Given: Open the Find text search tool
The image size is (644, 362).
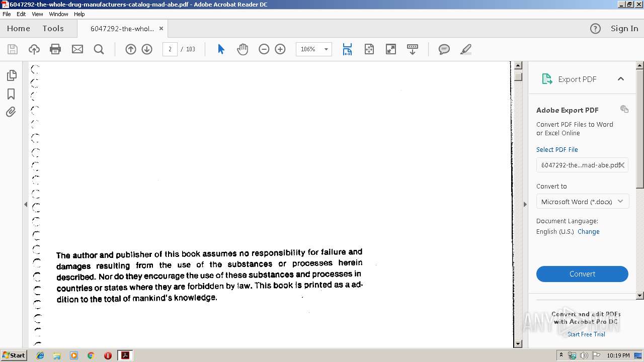Looking at the screenshot, I should coord(99,49).
